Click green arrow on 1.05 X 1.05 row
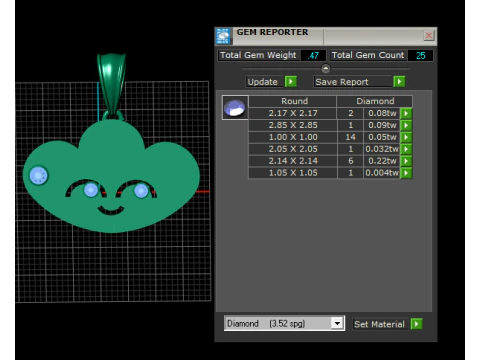 [406, 173]
